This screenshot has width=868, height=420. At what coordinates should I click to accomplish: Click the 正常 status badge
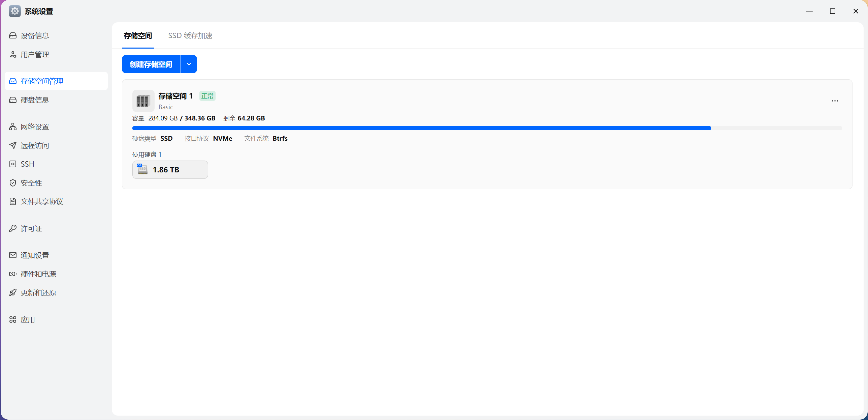(207, 96)
